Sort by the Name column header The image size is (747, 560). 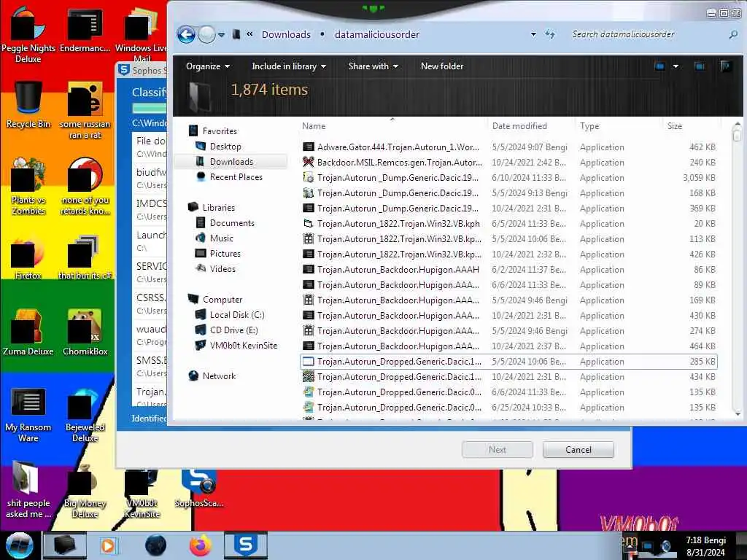(314, 126)
